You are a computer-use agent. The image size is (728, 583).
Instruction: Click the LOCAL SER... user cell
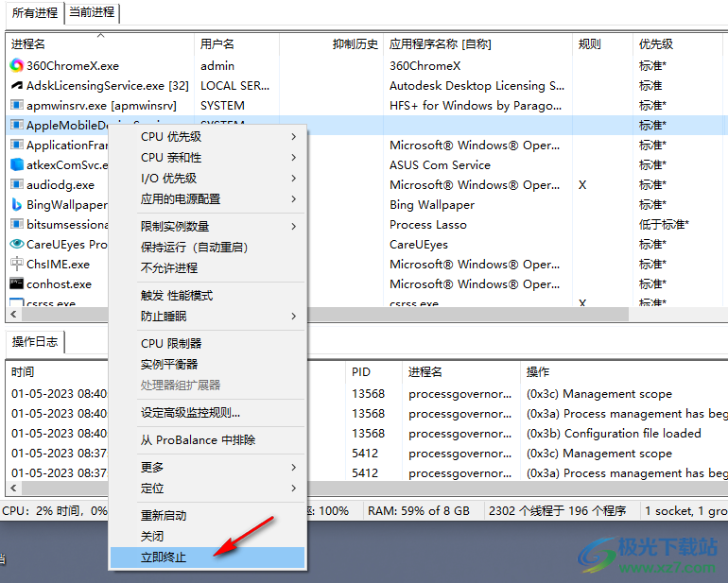(234, 86)
